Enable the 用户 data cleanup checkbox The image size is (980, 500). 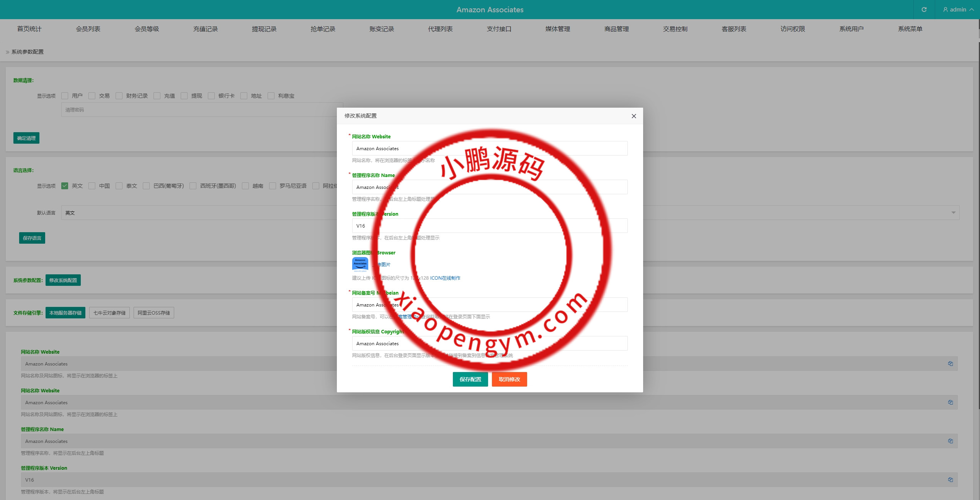(x=65, y=96)
